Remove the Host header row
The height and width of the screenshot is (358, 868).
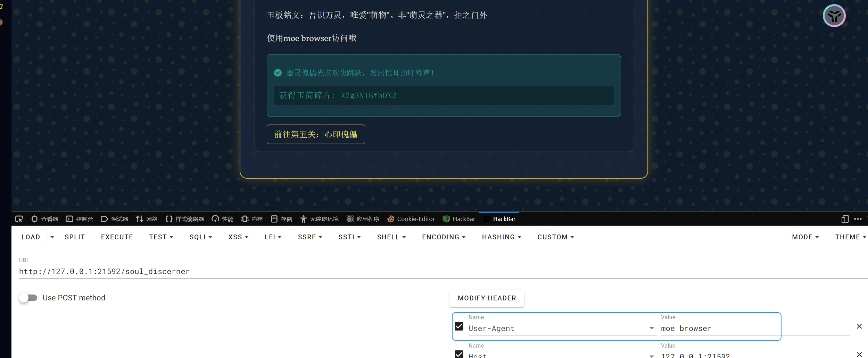pos(859,354)
